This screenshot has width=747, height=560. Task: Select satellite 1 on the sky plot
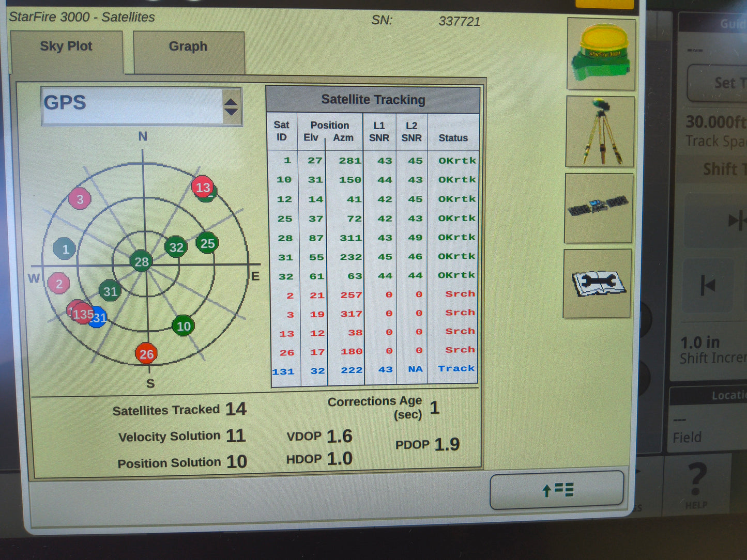(x=65, y=249)
